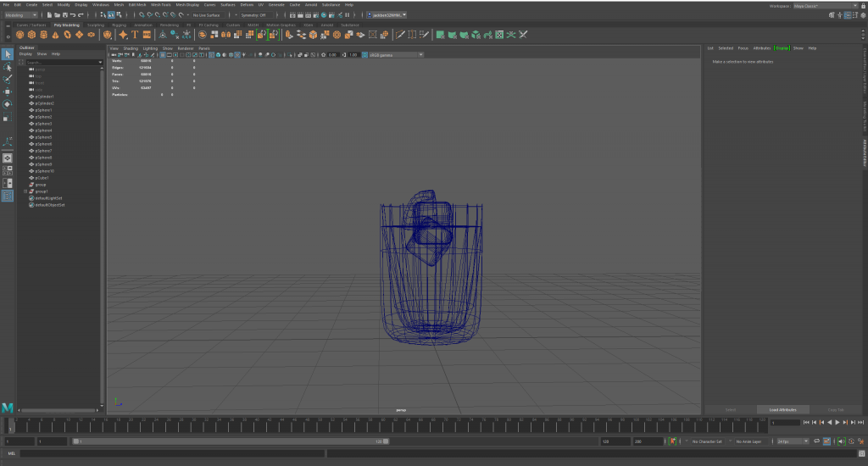The height and width of the screenshot is (466, 868).
Task: Pick the Lasso Select tool
Action: tap(8, 67)
